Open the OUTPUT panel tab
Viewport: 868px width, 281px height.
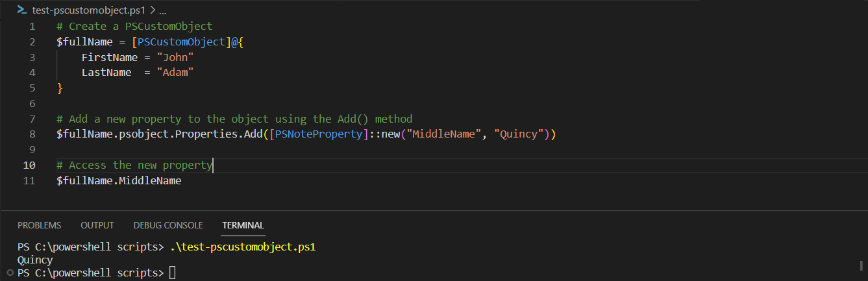(97, 225)
